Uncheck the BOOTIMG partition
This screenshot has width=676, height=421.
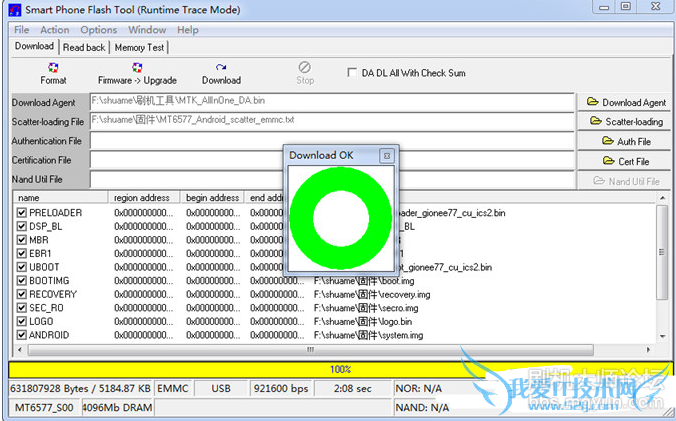[21, 281]
